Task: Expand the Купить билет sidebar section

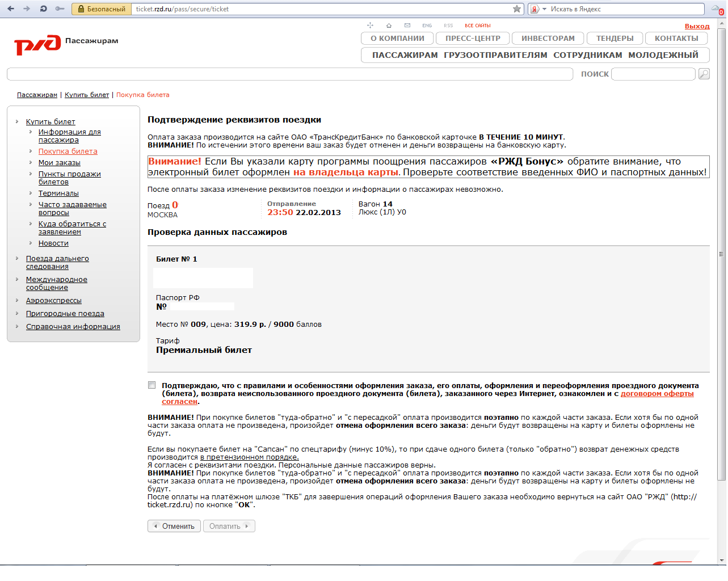Action: point(51,122)
